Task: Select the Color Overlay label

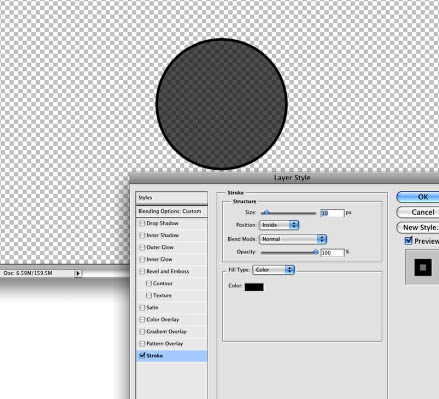Action: pyautogui.click(x=163, y=319)
